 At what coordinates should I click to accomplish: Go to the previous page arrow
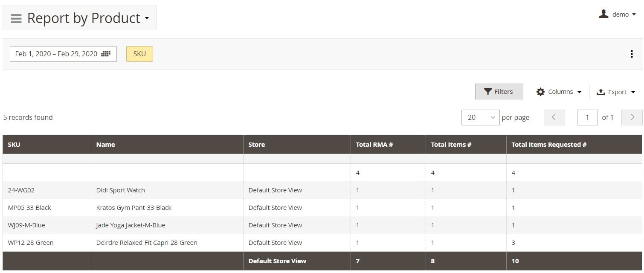(x=554, y=117)
